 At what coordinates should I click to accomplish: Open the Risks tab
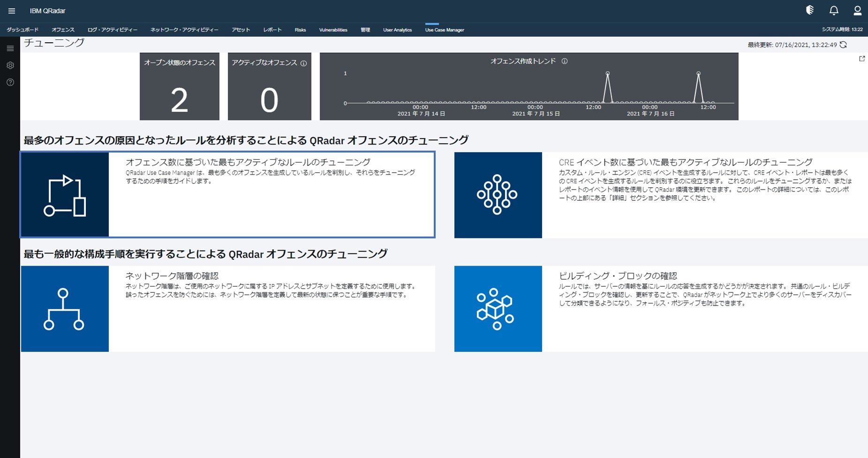click(300, 30)
